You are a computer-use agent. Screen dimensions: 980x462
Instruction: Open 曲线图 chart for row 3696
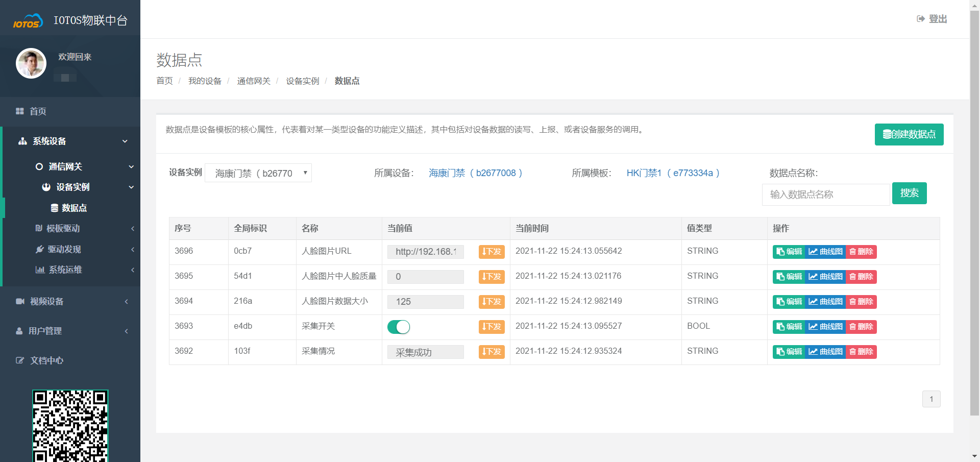825,252
